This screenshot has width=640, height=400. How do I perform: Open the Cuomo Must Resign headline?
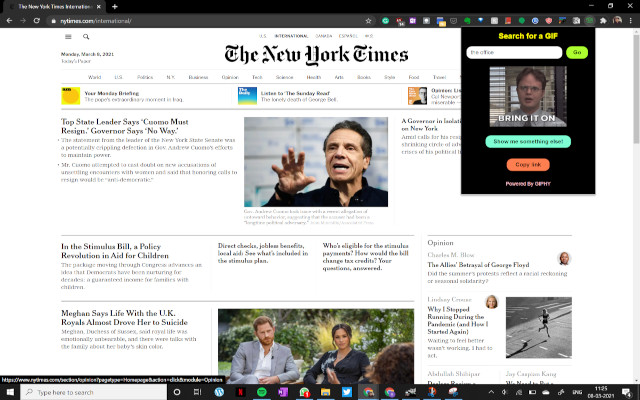pyautogui.click(x=124, y=126)
